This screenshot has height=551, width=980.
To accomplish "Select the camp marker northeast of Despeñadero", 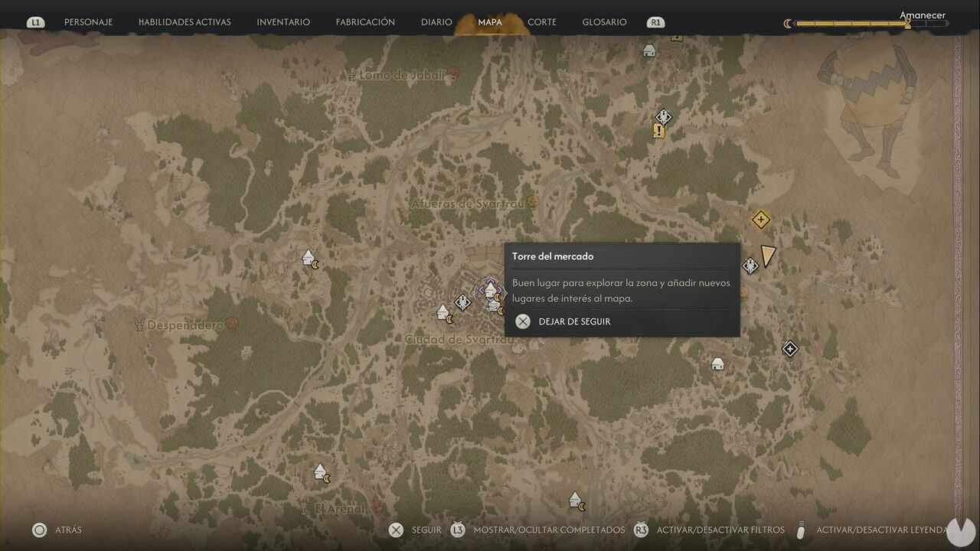I will [310, 258].
